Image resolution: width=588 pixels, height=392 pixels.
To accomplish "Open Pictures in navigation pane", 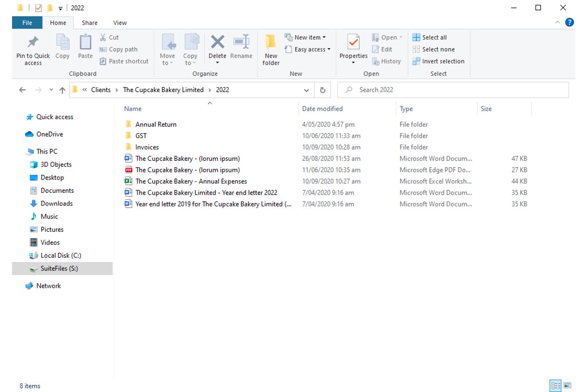I will (52, 230).
